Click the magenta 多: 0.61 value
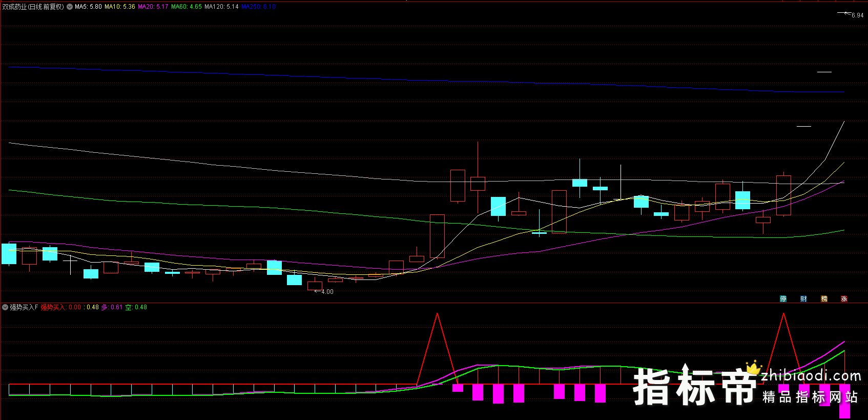Screen dimensions: 868x420 pos(112,307)
